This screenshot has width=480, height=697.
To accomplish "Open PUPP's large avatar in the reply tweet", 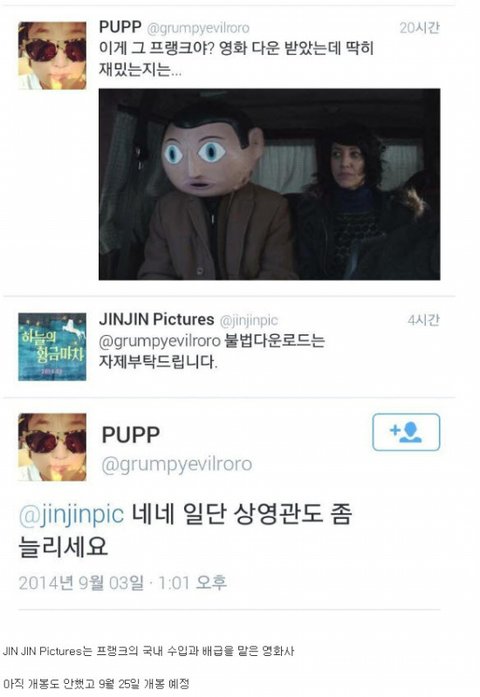I will 52,447.
